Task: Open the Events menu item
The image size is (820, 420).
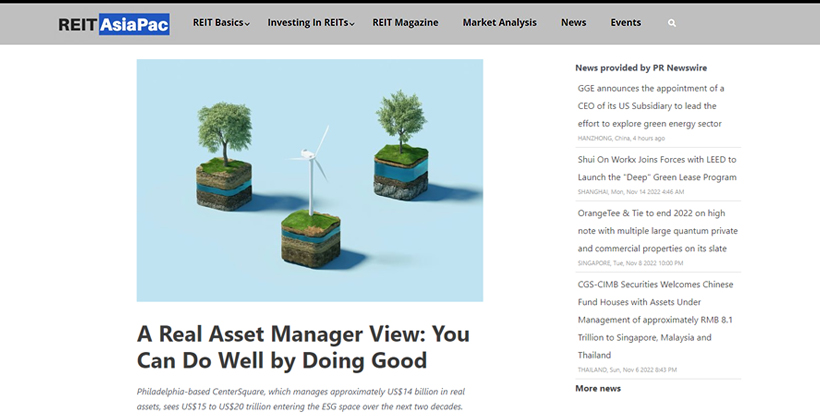Action: (x=625, y=22)
